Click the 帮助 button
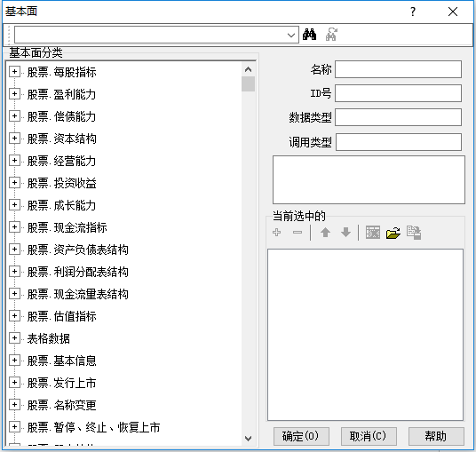The height and width of the screenshot is (452, 476). (x=436, y=436)
